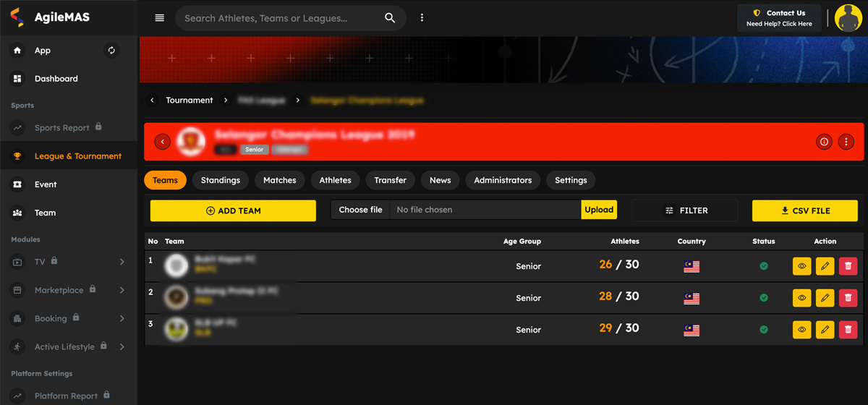Delete row 1 team with trash icon
Screen dimensions: 868x405
pos(848,266)
